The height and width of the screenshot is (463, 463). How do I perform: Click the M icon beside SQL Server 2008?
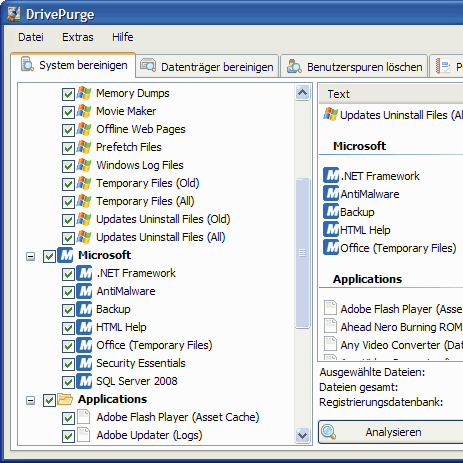point(84,381)
